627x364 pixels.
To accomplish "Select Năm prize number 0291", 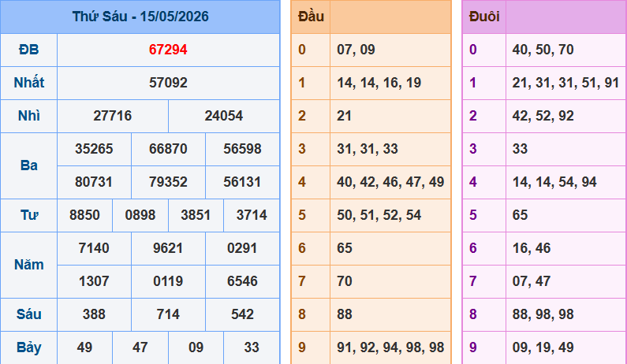I will [x=242, y=248].
